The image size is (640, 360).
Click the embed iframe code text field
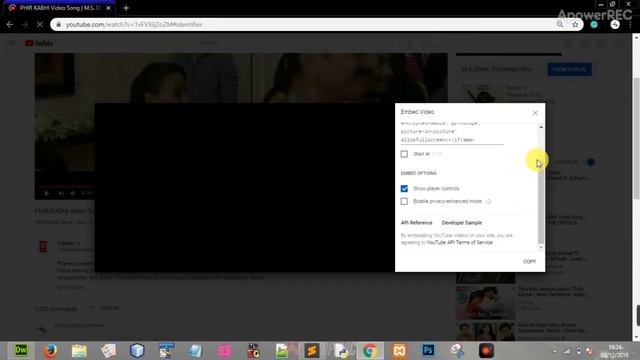pyautogui.click(x=452, y=132)
